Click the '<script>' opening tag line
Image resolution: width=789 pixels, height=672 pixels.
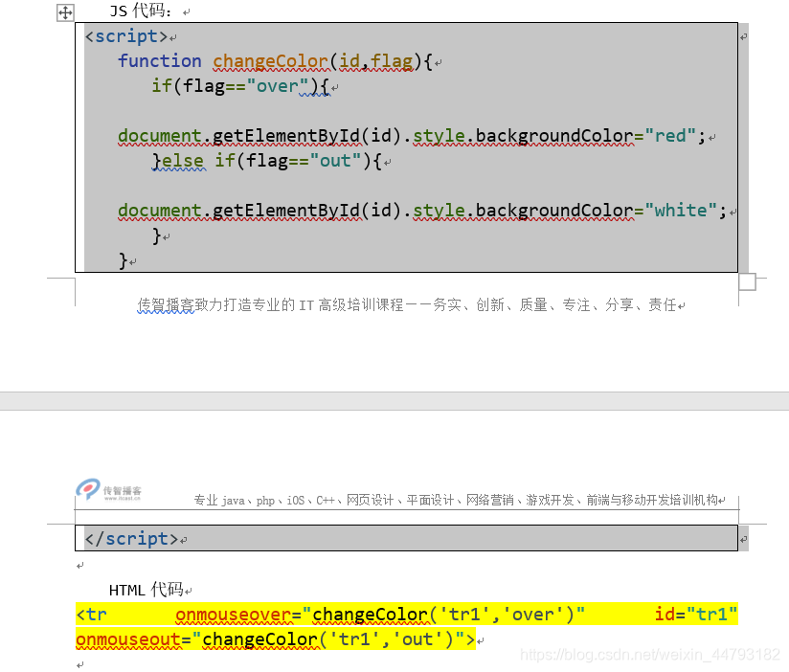click(126, 36)
